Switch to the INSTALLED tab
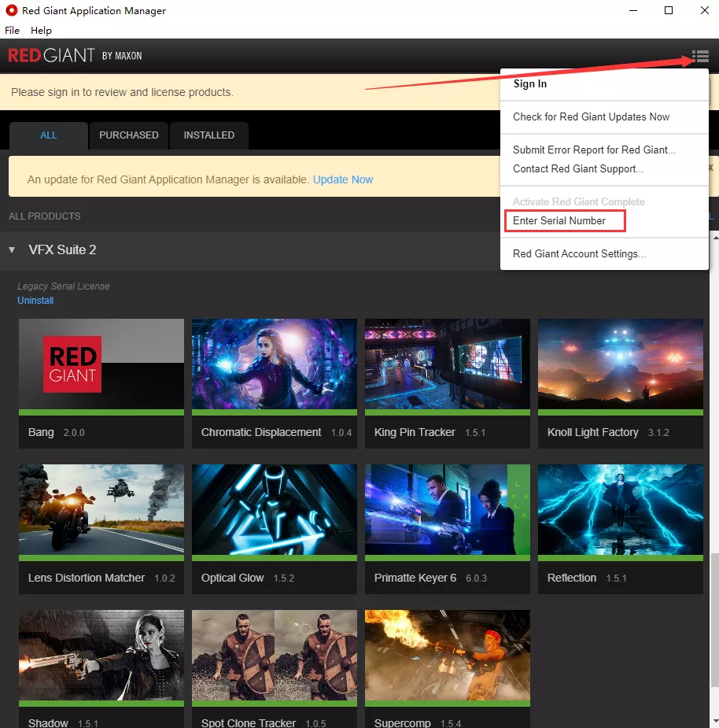The image size is (719, 728). [x=209, y=135]
